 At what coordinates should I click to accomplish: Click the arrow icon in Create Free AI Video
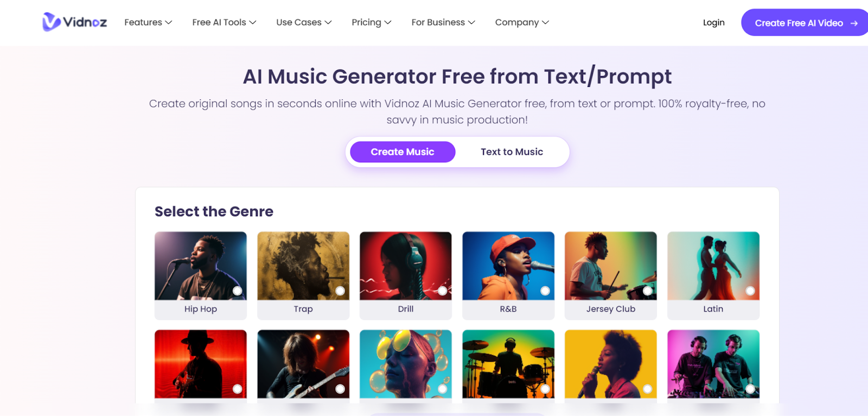coord(854,23)
